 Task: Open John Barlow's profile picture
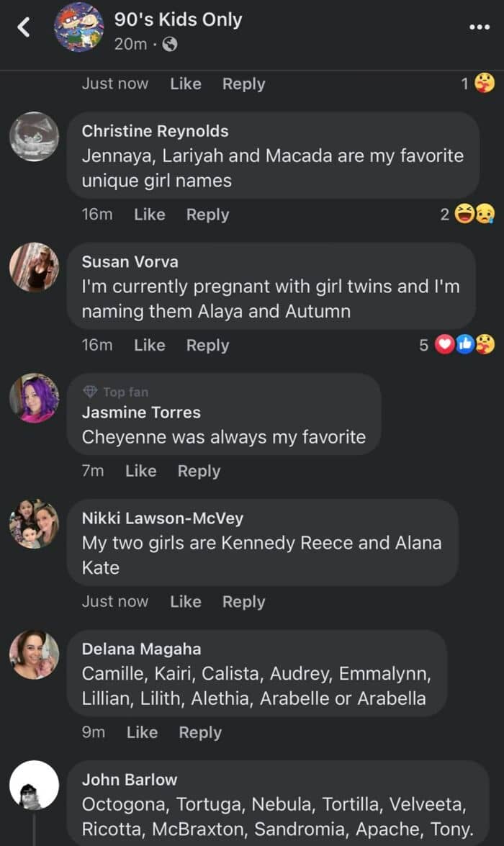click(34, 785)
